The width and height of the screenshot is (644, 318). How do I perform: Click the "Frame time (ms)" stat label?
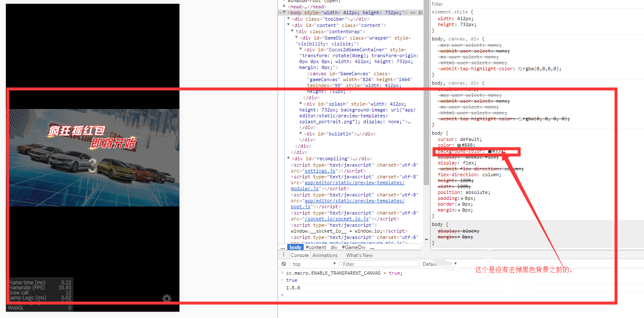click(x=27, y=283)
